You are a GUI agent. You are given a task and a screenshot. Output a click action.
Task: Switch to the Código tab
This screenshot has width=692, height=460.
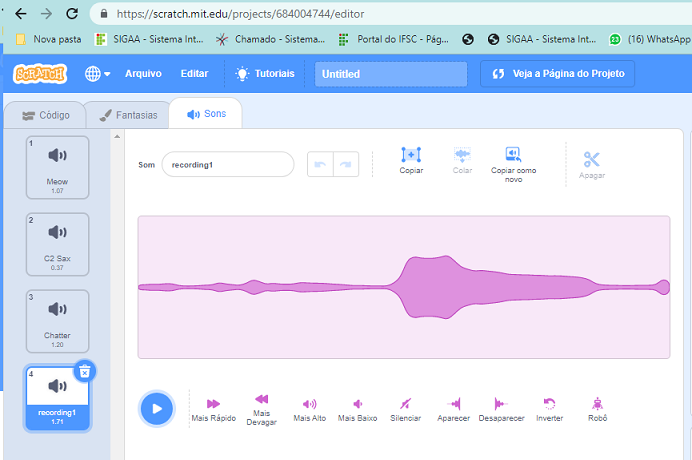point(42,115)
